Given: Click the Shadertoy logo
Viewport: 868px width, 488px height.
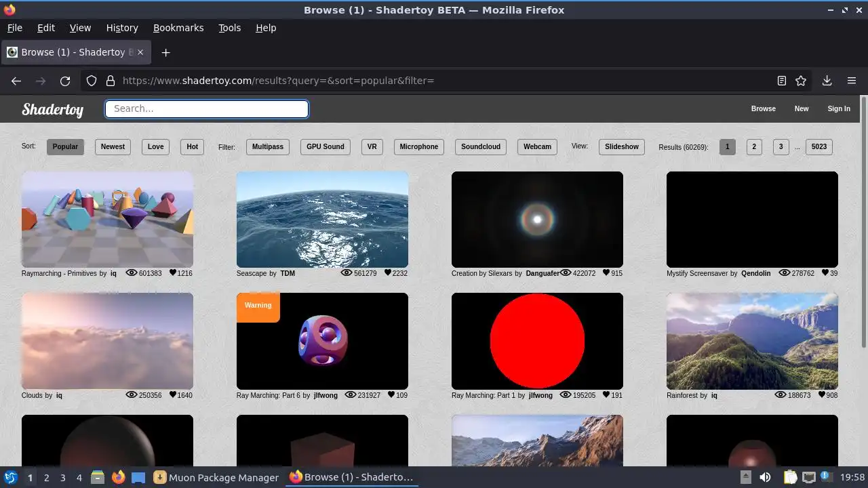Looking at the screenshot, I should tap(52, 109).
